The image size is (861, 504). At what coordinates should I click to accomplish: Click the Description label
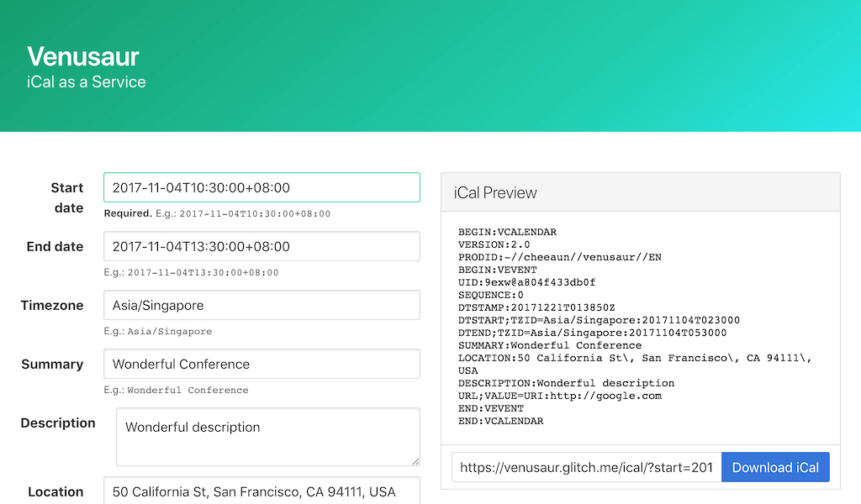(58, 423)
